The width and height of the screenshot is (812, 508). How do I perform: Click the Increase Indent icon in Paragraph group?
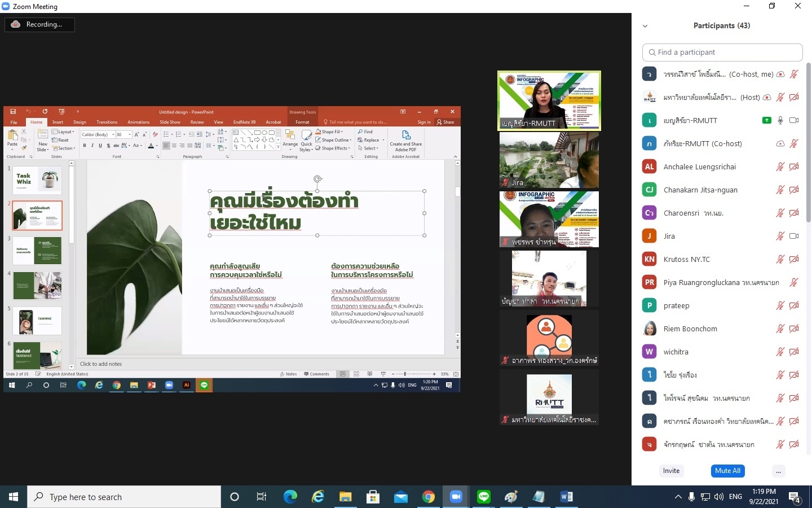(x=199, y=134)
